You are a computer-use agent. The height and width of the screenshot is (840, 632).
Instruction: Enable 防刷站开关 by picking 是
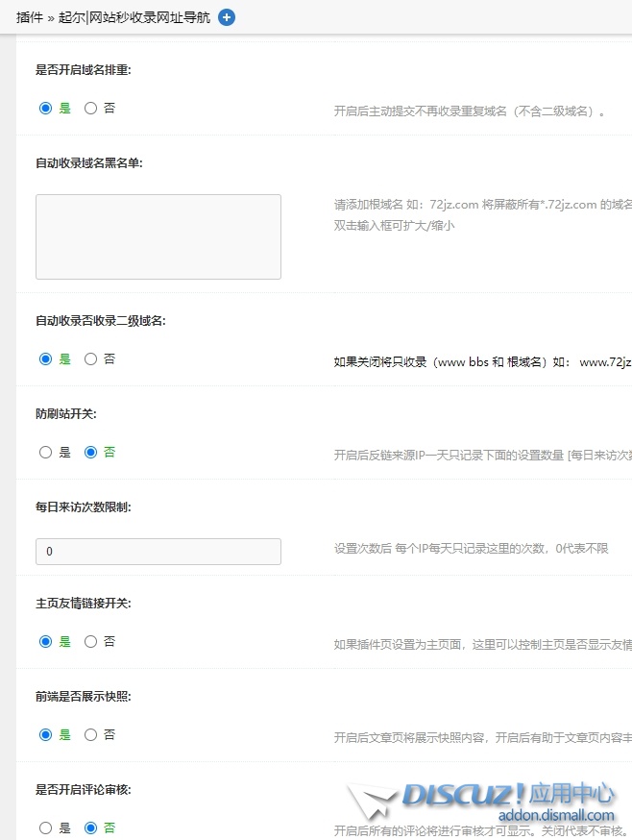click(45, 452)
